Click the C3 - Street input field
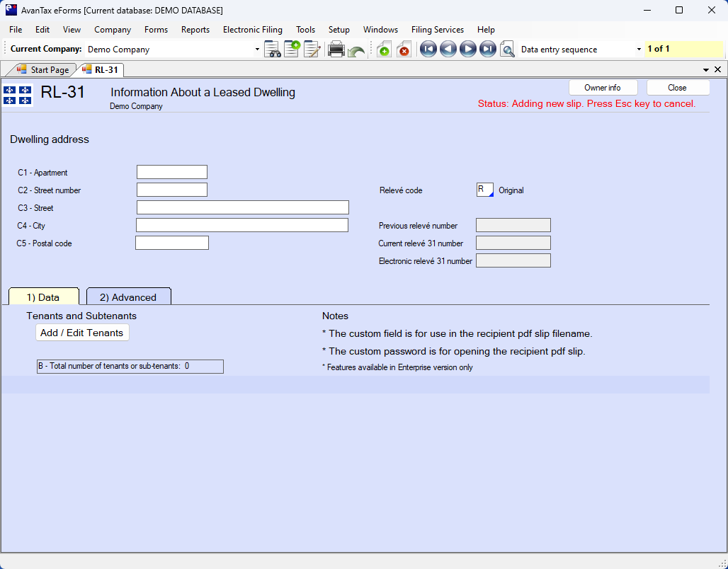The image size is (728, 569). coord(242,207)
